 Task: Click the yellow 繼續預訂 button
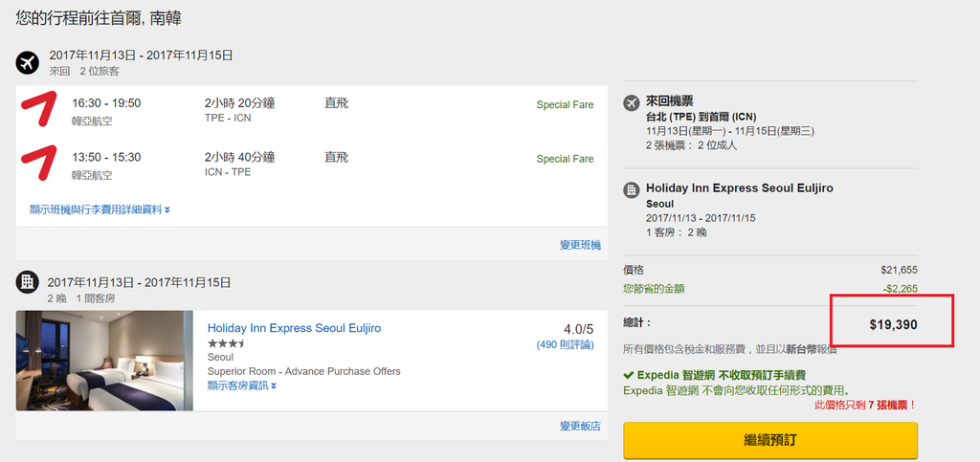[x=770, y=440]
